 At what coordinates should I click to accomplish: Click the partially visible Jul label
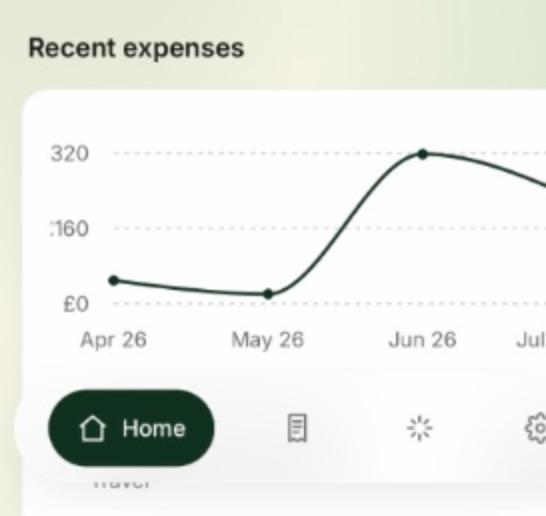pos(531,340)
